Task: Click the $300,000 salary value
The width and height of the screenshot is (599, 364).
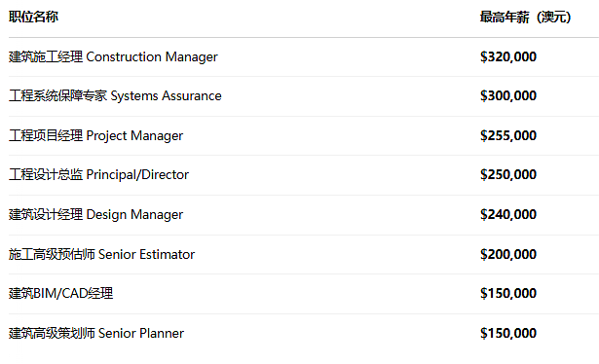Action: coord(508,95)
